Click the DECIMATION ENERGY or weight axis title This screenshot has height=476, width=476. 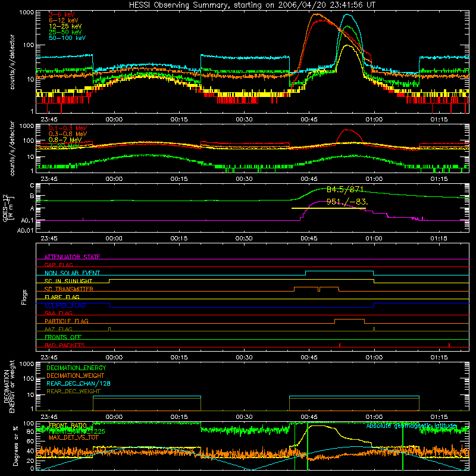pyautogui.click(x=9, y=387)
